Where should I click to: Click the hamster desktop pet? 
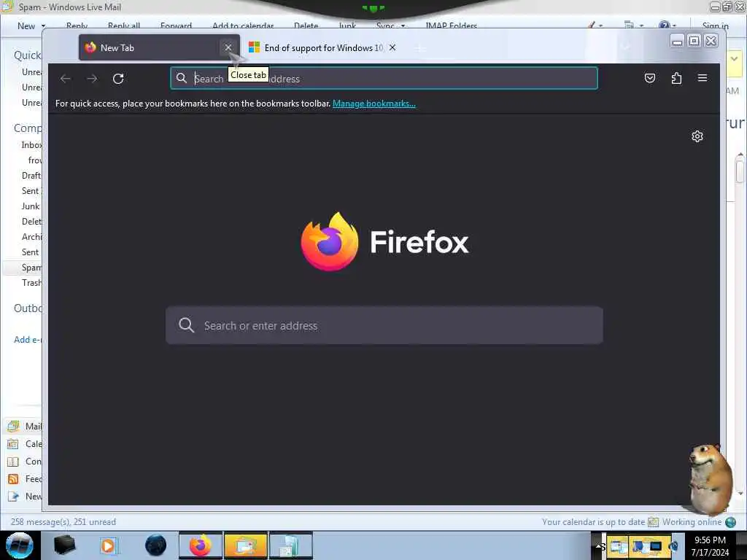pyautogui.click(x=710, y=478)
